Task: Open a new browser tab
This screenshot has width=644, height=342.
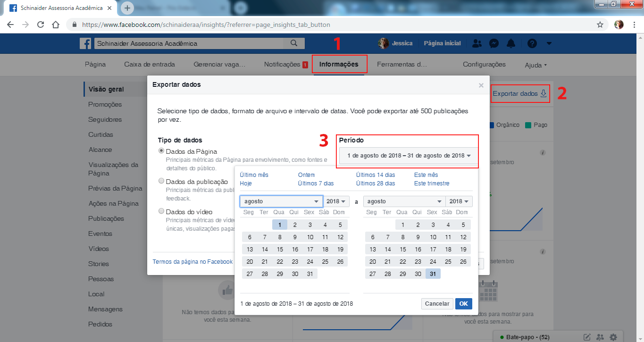Action: pyautogui.click(x=127, y=8)
